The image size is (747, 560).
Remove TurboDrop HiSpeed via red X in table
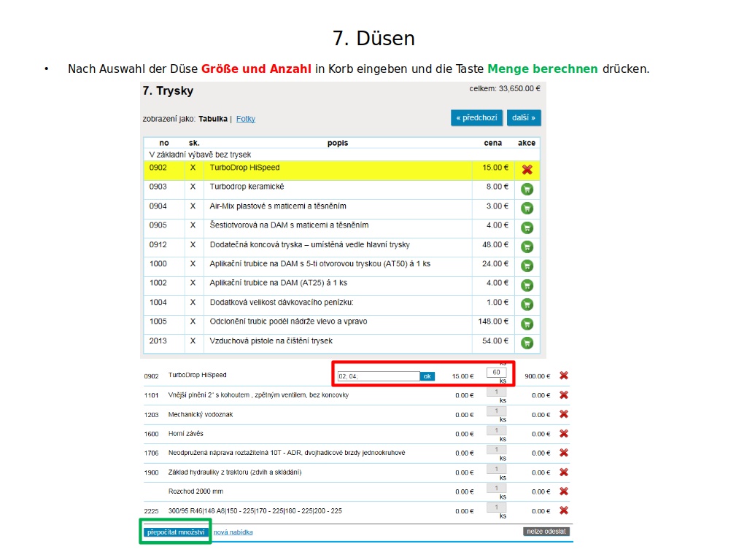[x=527, y=169]
